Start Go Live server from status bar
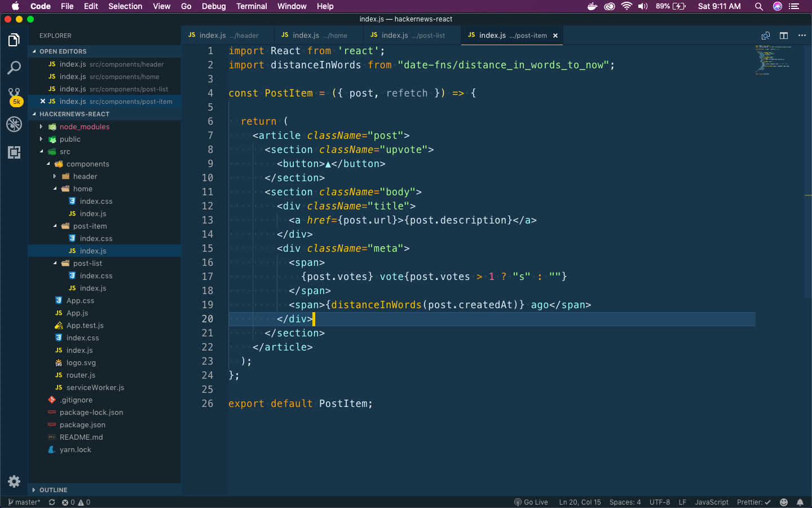Screen dimensions: 812x508 (x=531, y=502)
